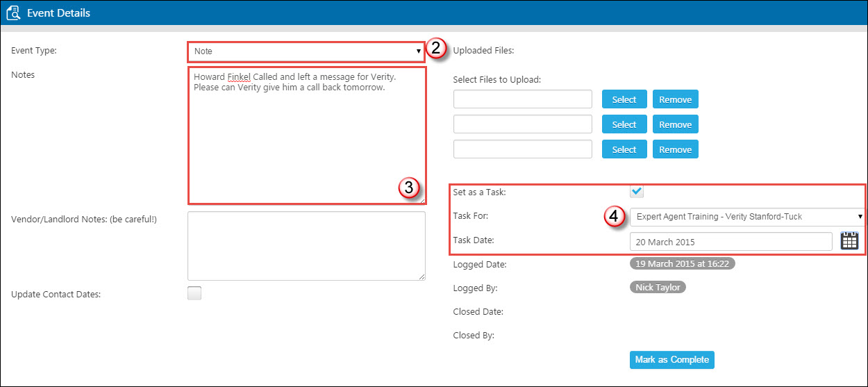This screenshot has height=387, width=868.
Task: Click the Mark as Complete button
Action: point(671,360)
